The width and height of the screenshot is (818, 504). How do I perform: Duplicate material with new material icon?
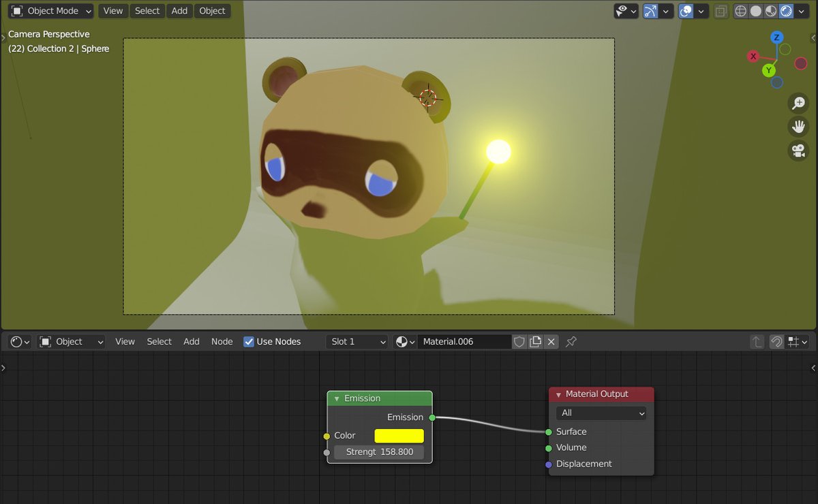[x=536, y=341]
